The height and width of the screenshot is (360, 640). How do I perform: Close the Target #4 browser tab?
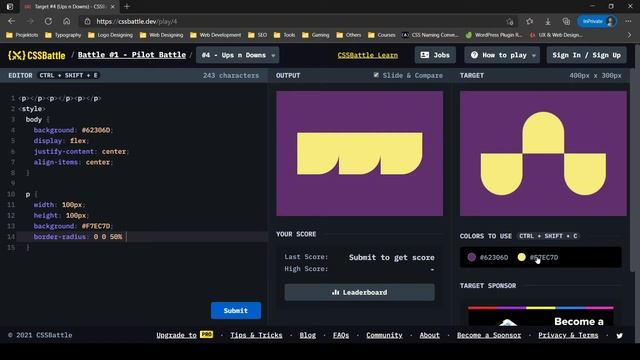point(113,7)
